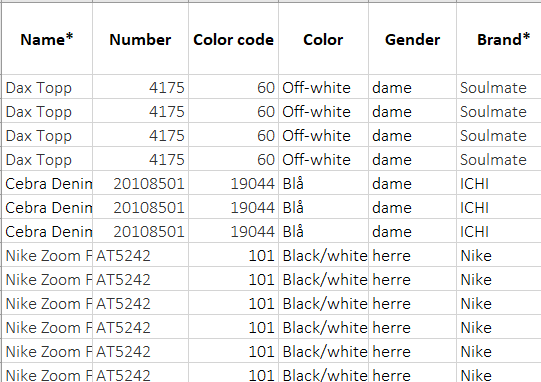Select the first Cebra Denim name cell
The height and width of the screenshot is (382, 541).
click(47, 183)
